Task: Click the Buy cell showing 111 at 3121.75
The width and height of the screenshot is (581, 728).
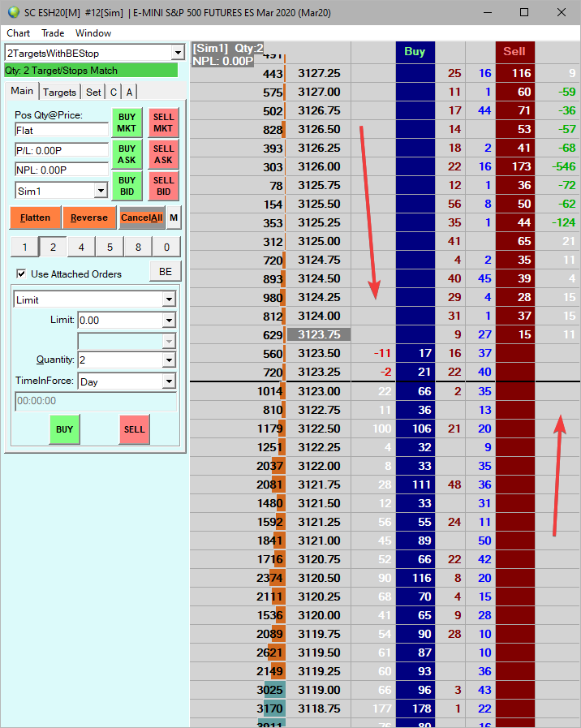Action: click(x=415, y=485)
